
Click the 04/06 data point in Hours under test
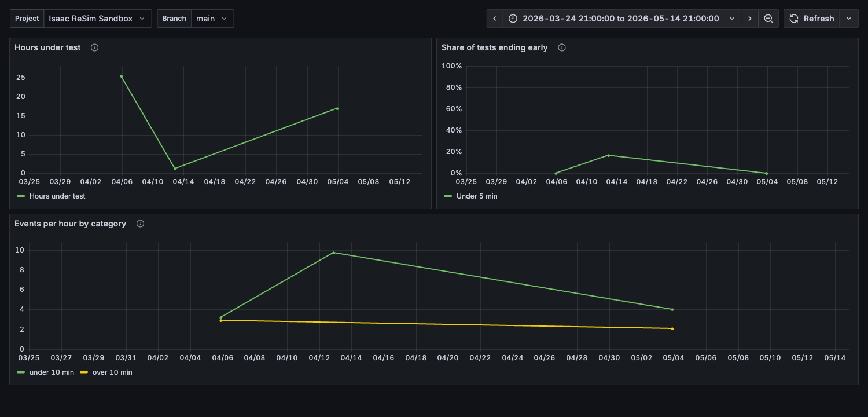coord(121,76)
